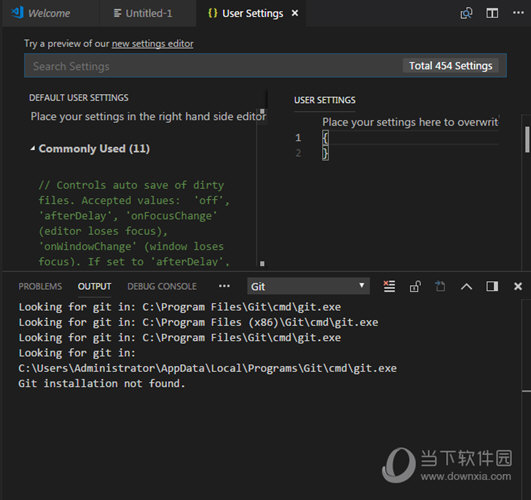Viewport: 531px width, 500px height.
Task: Switch to the PROBLEMS panel tab
Action: pyautogui.click(x=40, y=287)
